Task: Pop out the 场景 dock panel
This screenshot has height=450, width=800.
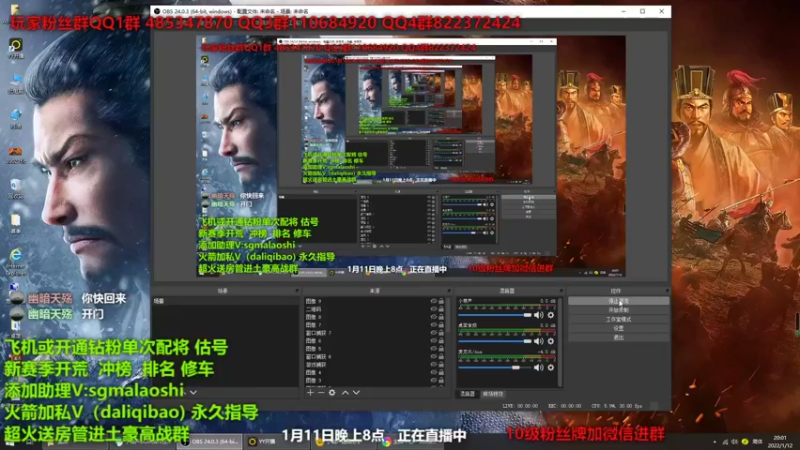Action: point(296,291)
